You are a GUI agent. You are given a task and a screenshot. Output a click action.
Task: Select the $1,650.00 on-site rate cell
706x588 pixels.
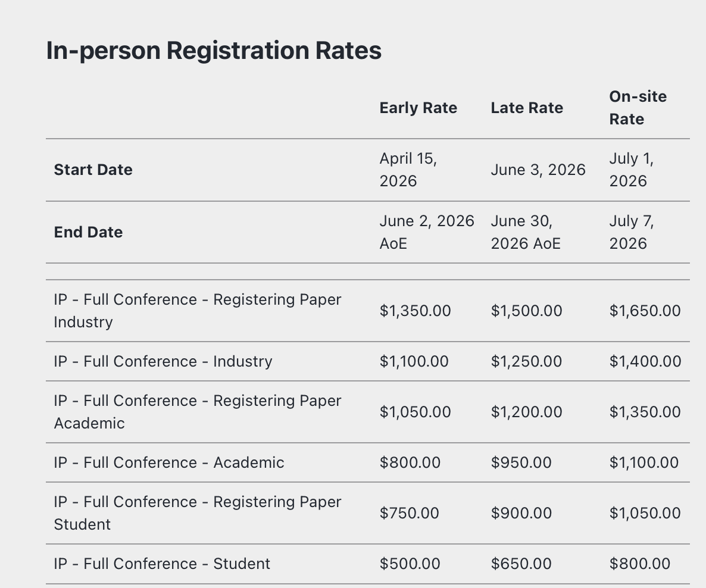[x=645, y=311]
